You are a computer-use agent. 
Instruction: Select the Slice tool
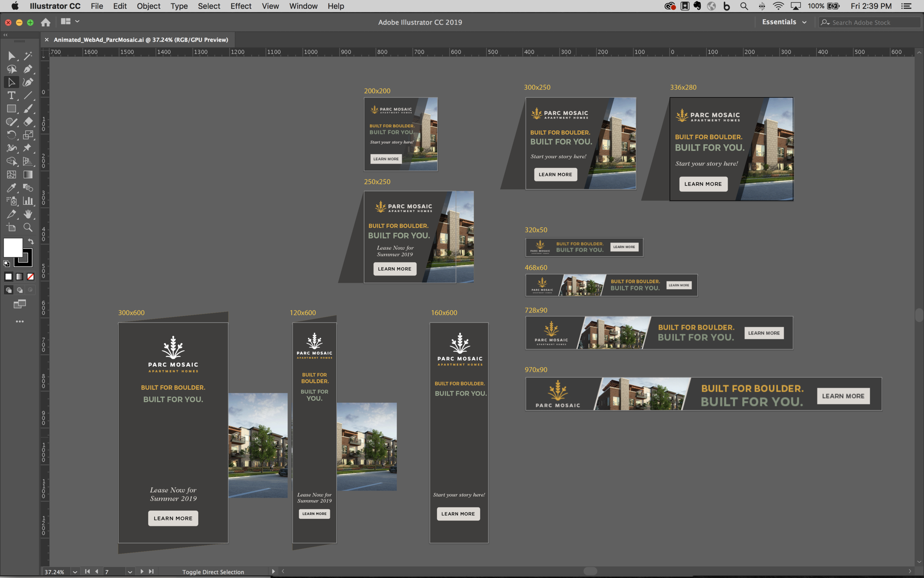11,214
